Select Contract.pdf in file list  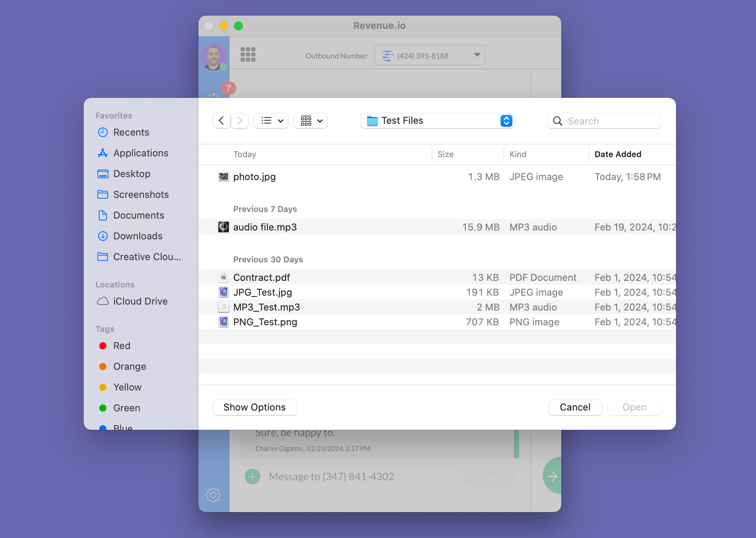click(261, 278)
